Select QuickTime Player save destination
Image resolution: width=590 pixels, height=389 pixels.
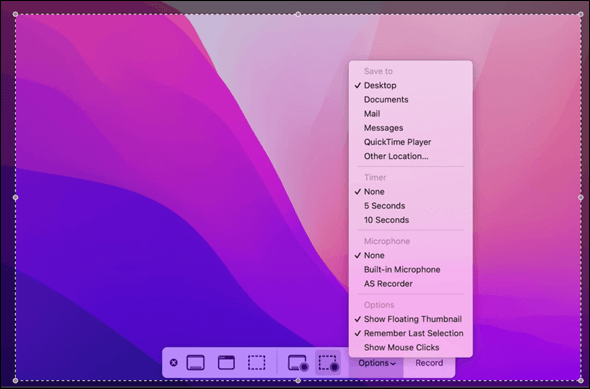411,142
